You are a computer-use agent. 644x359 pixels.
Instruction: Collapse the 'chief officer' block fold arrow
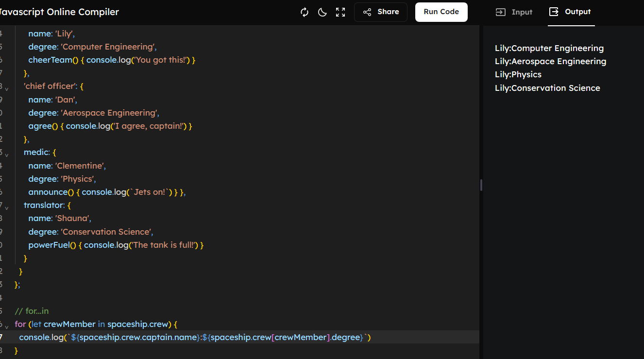(x=6, y=88)
